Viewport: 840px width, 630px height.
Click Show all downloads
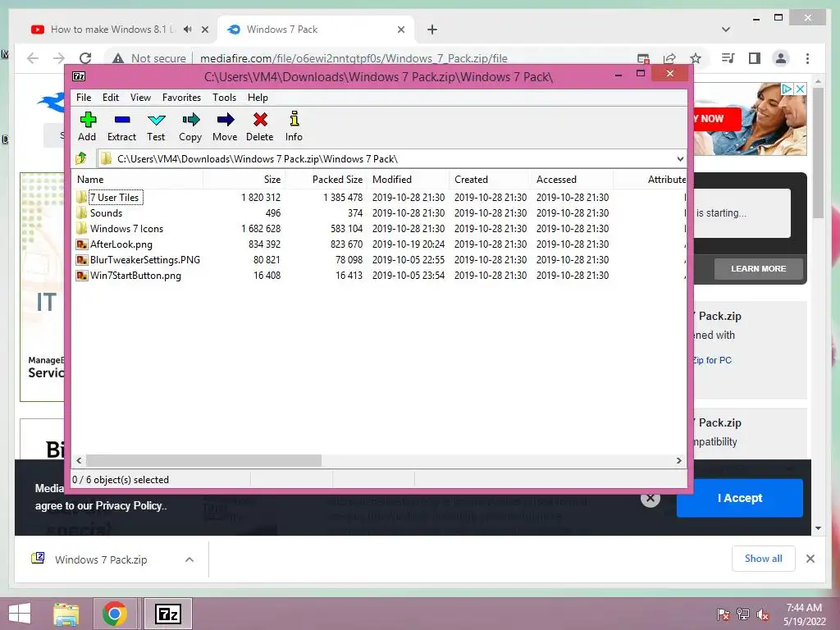tap(763, 558)
